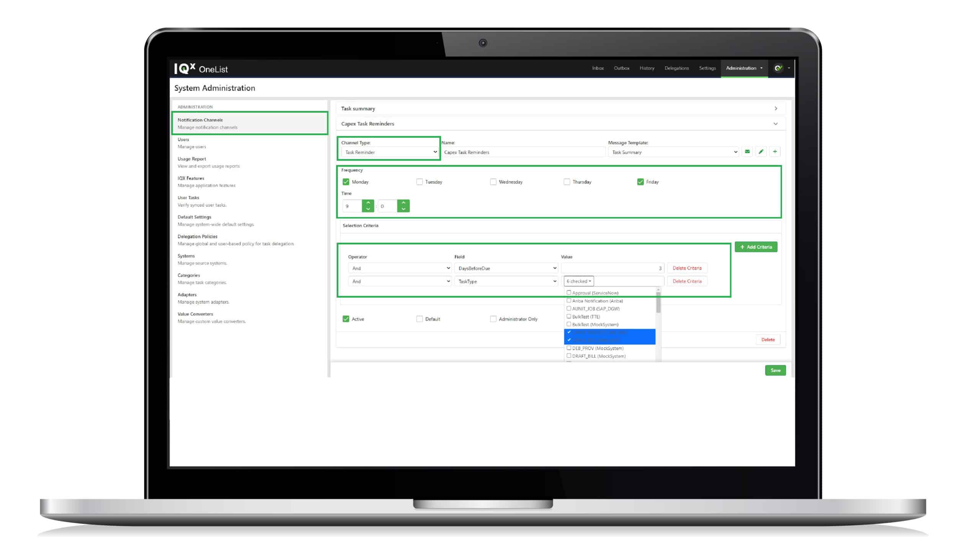Increment the hour using the up stepper arrow

pos(368,202)
